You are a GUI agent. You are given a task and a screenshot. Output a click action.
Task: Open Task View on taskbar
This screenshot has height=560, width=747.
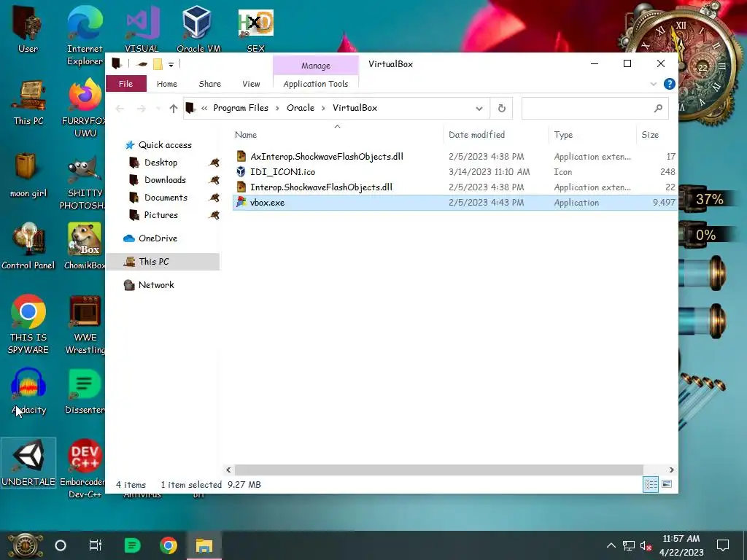(x=96, y=545)
